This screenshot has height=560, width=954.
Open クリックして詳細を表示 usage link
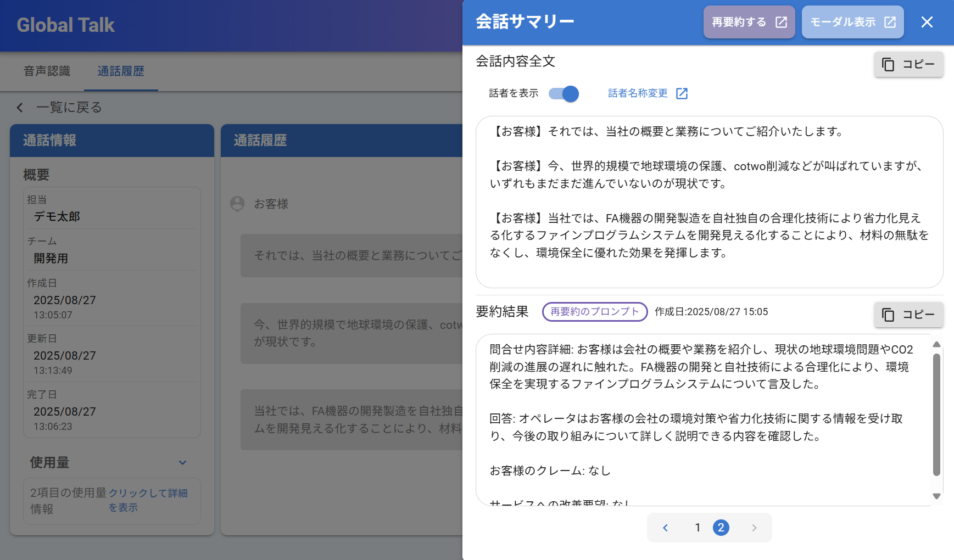148,500
